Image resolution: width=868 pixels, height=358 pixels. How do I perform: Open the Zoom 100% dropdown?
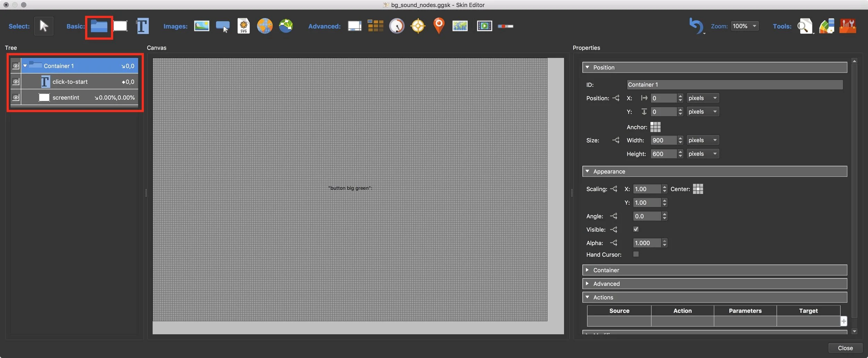(x=744, y=26)
